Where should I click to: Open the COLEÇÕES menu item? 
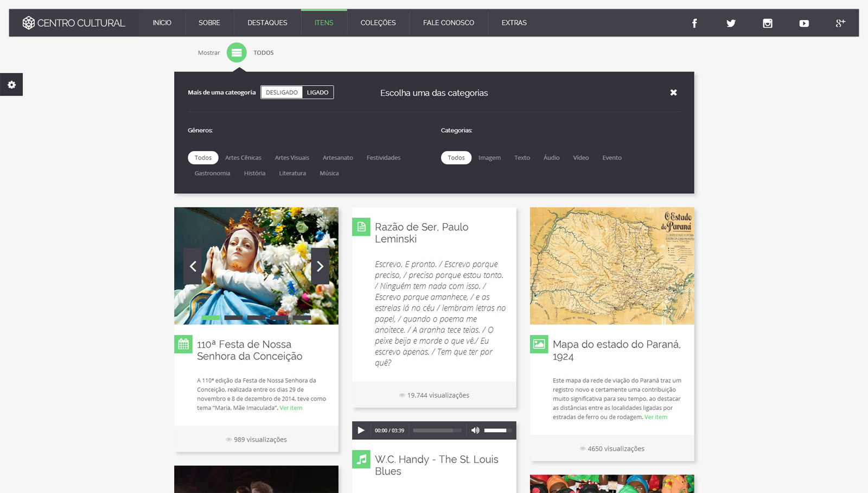coord(378,23)
